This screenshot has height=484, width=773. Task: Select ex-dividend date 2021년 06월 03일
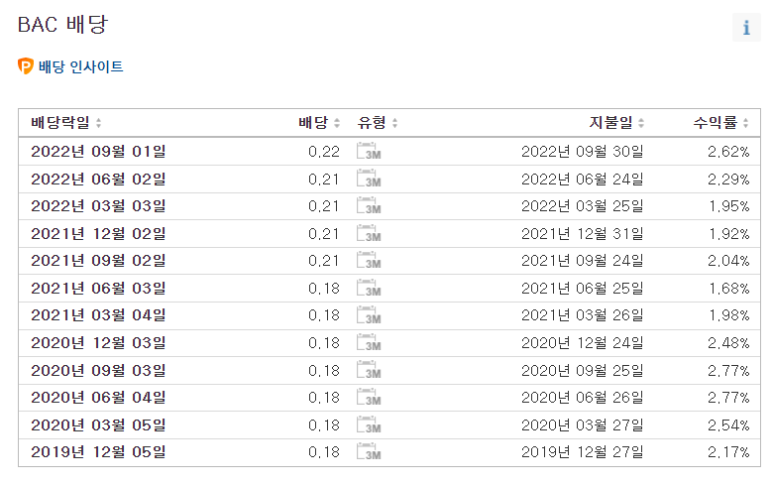pos(98,288)
